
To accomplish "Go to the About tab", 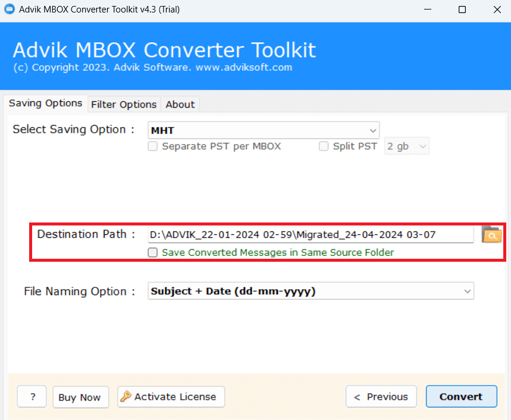I will 180,105.
